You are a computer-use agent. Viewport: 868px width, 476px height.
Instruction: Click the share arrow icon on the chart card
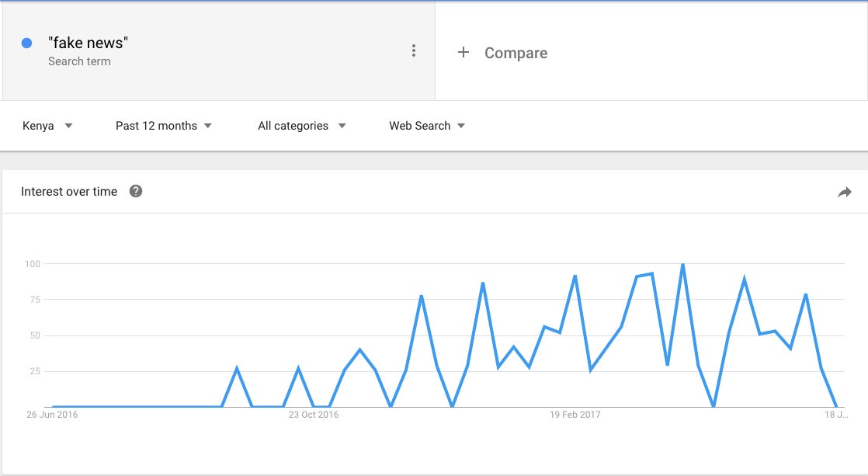[x=845, y=192]
